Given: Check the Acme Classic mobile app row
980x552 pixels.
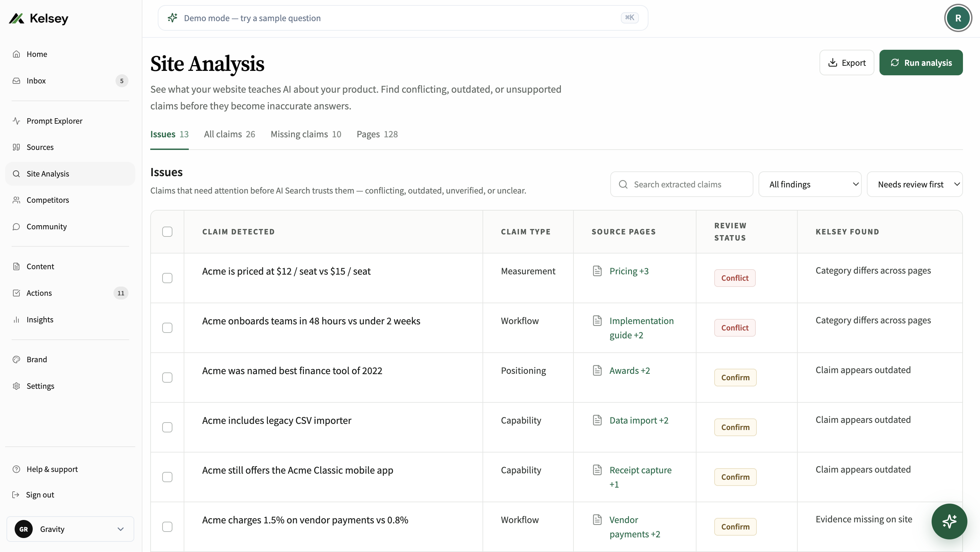Looking at the screenshot, I should pos(167,477).
